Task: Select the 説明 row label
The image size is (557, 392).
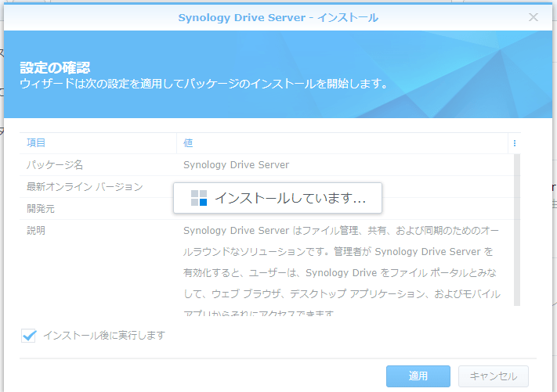Action: pyautogui.click(x=36, y=231)
